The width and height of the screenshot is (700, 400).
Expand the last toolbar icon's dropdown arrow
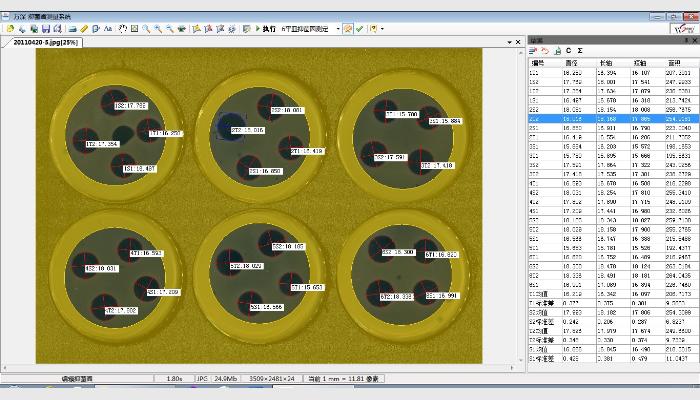[x=382, y=29]
